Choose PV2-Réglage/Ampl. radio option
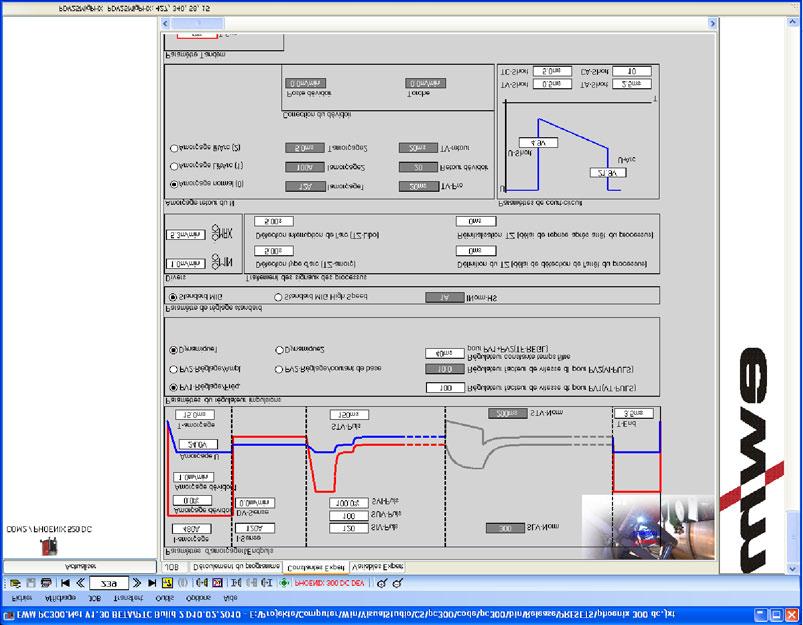Screen dimensions: 803x625 (174, 369)
